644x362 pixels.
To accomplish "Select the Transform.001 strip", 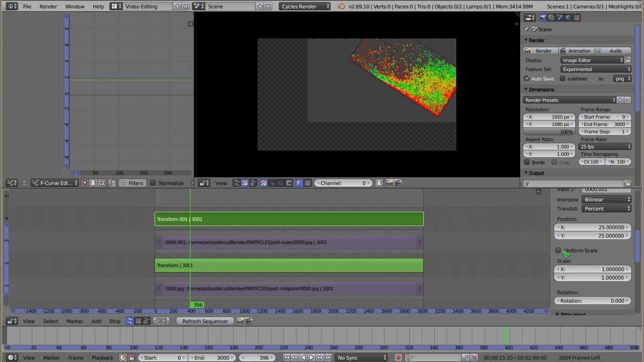I will [x=289, y=219].
